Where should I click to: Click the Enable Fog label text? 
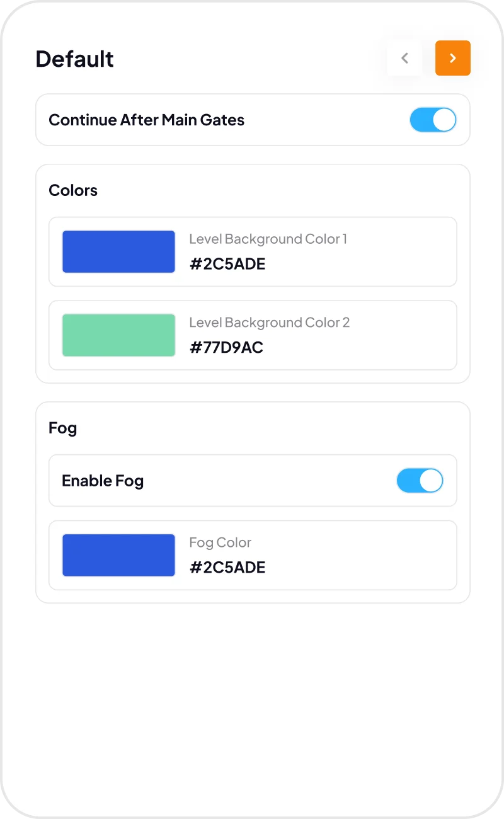tap(103, 481)
